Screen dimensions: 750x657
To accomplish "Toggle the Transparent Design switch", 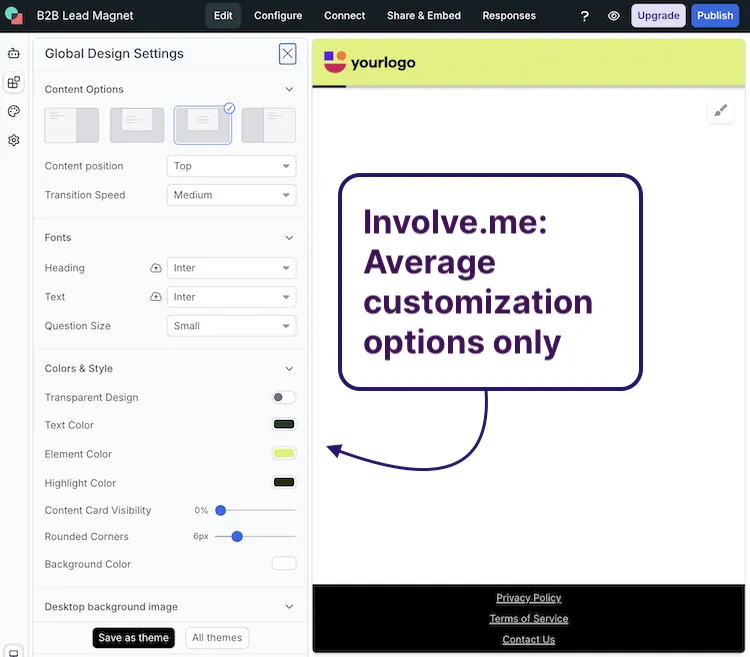I will tap(284, 397).
